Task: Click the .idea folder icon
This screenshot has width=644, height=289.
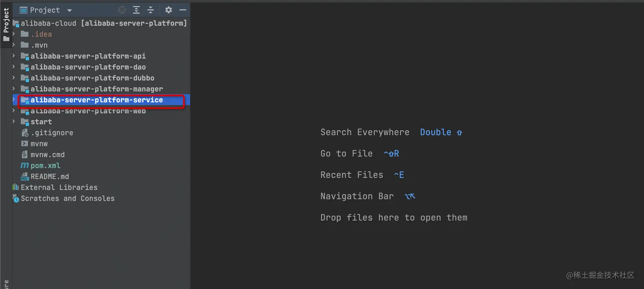Action: (x=25, y=34)
